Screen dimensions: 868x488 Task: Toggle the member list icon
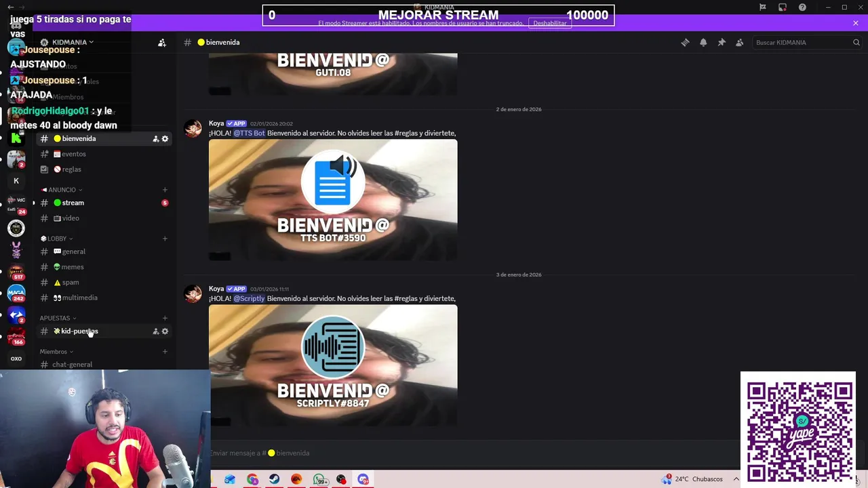[x=740, y=42]
